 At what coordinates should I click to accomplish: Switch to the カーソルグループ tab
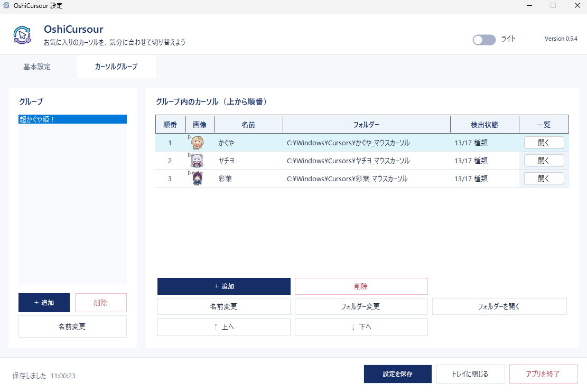click(116, 67)
